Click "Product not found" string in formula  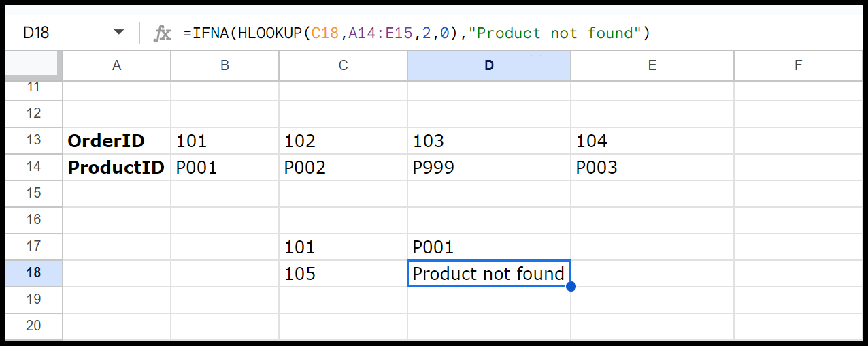click(555, 33)
